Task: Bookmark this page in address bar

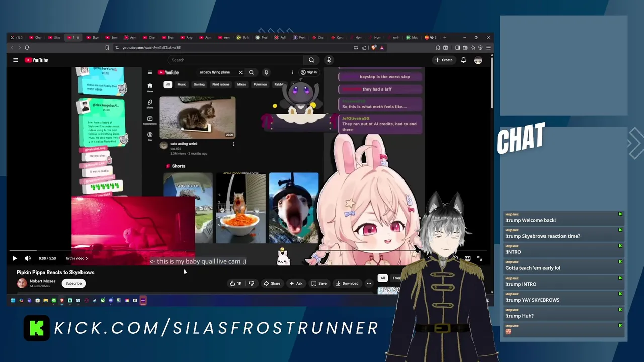Action: pos(107,48)
